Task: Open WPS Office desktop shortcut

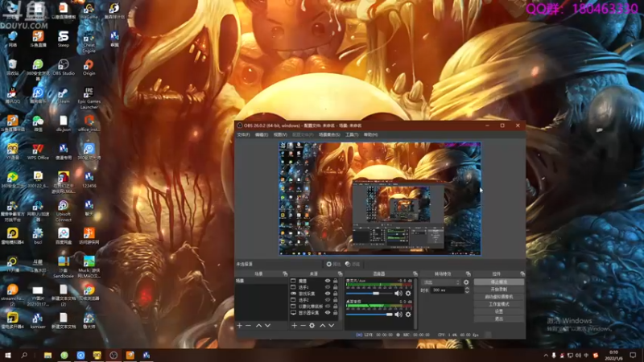Action: (38, 152)
